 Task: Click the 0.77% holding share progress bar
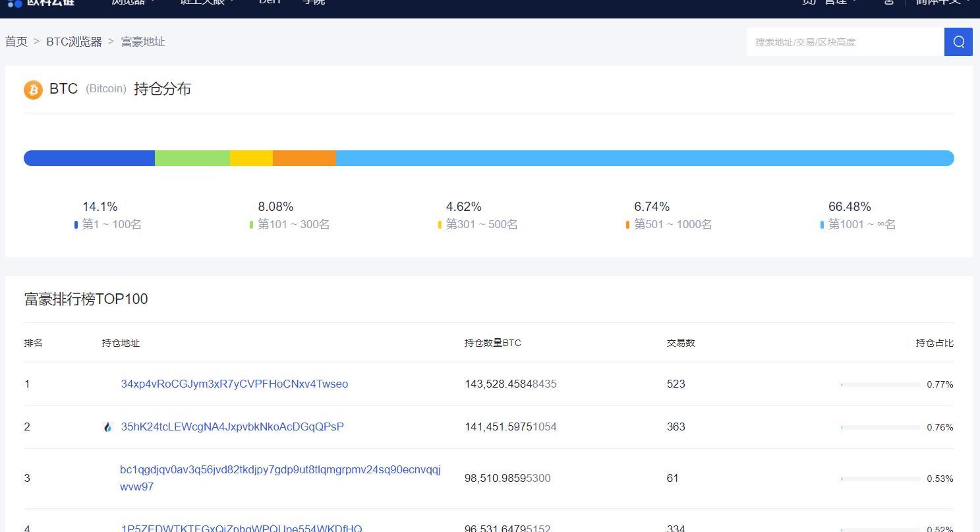[880, 384]
